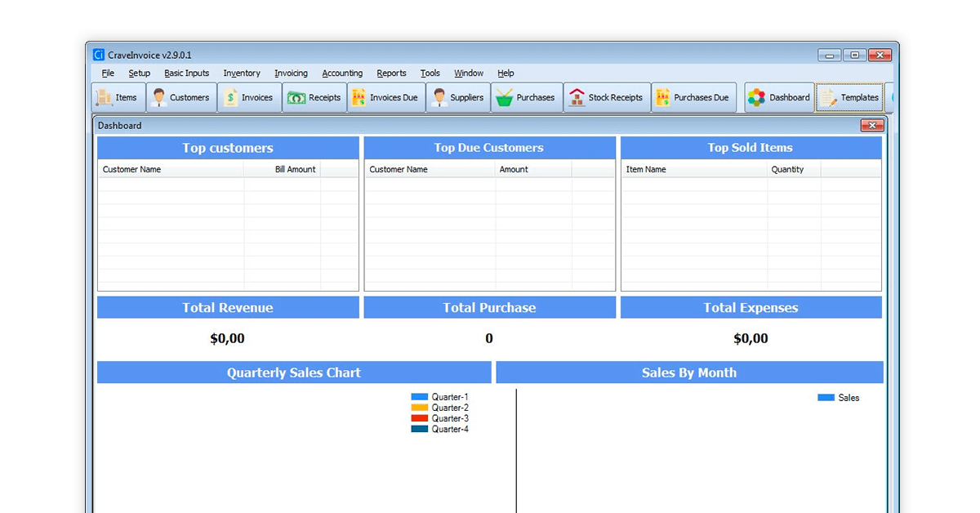This screenshot has width=980, height=513.
Task: Click the Quarter-4 legend label
Action: 450,429
